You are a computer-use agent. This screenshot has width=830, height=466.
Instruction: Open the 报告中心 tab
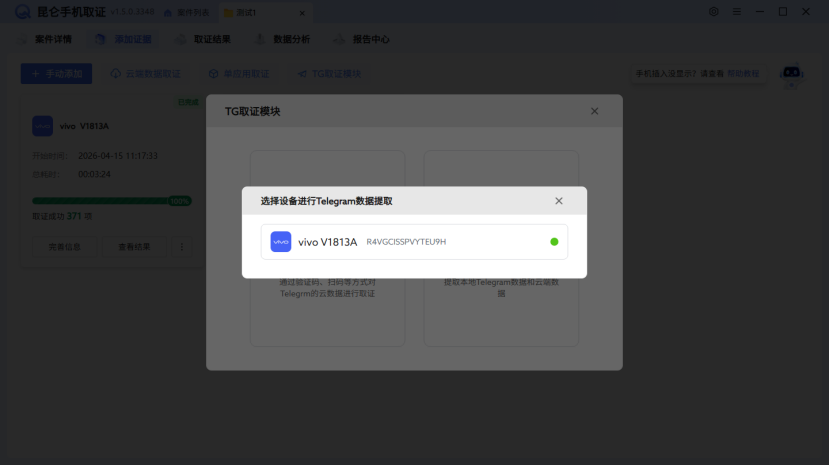click(x=362, y=39)
